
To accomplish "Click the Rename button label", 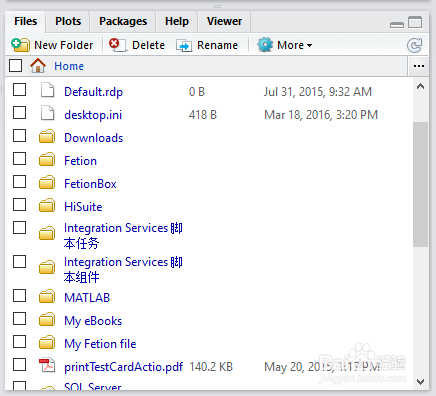I will tap(217, 45).
